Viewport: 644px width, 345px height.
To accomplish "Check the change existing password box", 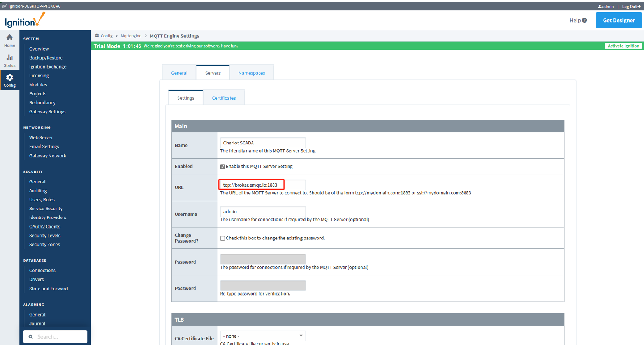I will (x=223, y=238).
